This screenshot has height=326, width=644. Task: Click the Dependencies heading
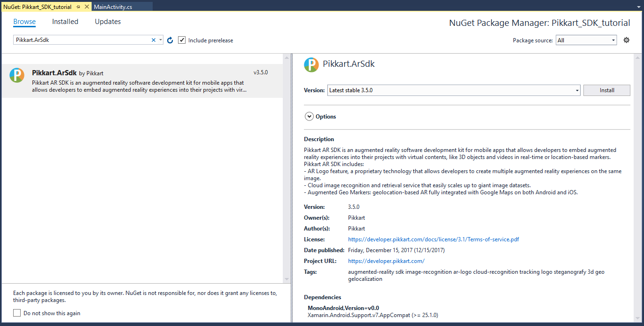coord(323,297)
